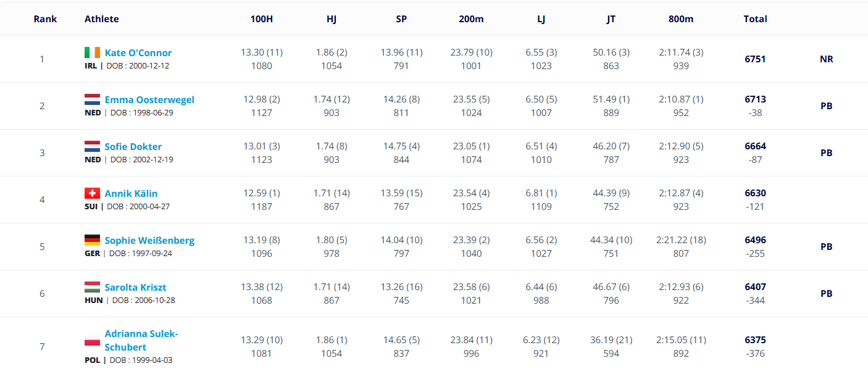This screenshot has height=374, width=868.
Task: Click the NR badge in Kate O'Connor's row
Action: [x=826, y=59]
